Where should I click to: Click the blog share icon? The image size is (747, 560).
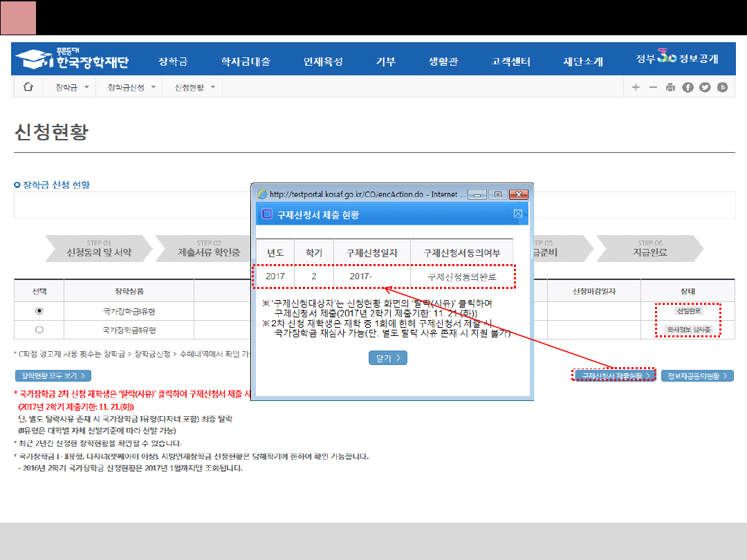tap(723, 87)
